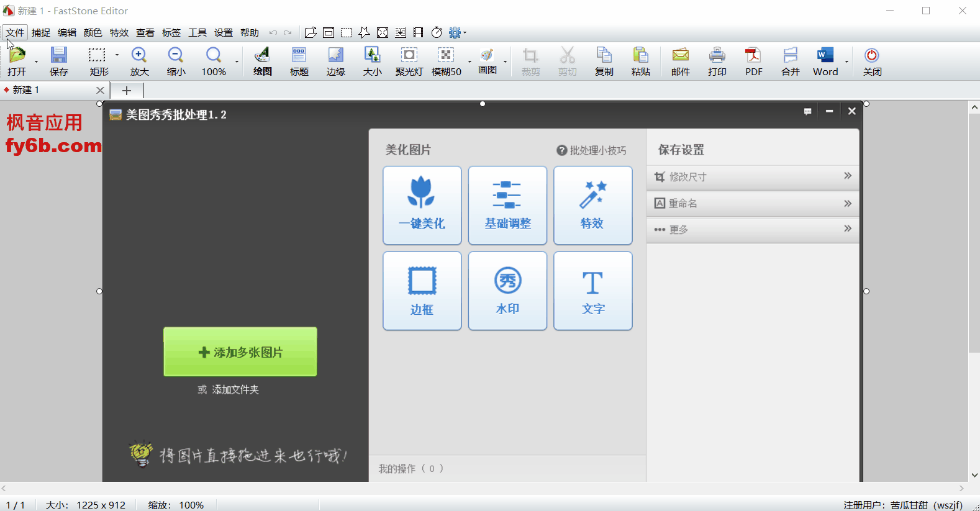Click the 保存 floppy disk icon
Viewport: 980px width, 511px height.
pyautogui.click(x=59, y=61)
